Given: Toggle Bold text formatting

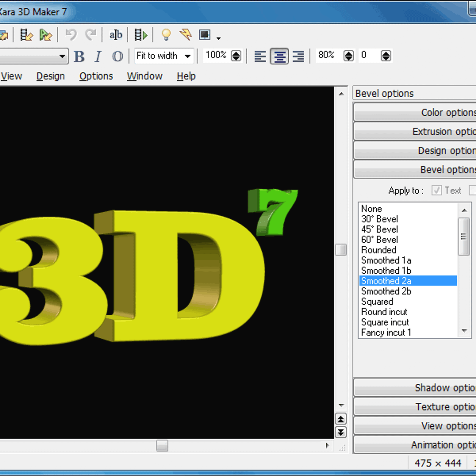Looking at the screenshot, I should coord(79,56).
